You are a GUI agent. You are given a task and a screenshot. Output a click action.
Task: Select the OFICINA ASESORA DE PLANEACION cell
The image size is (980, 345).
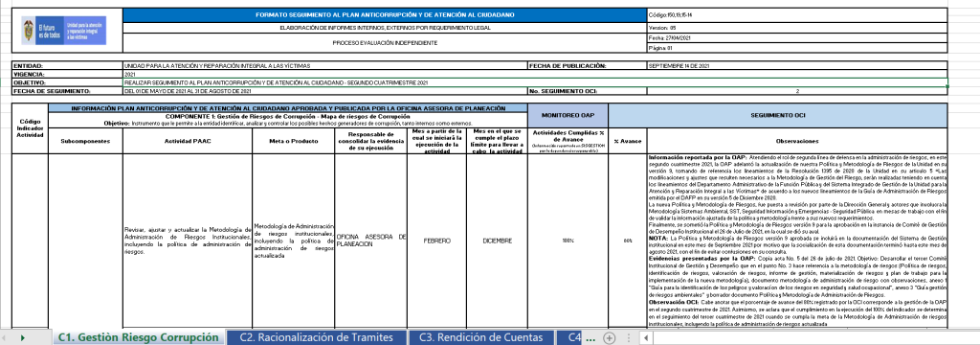coord(370,241)
